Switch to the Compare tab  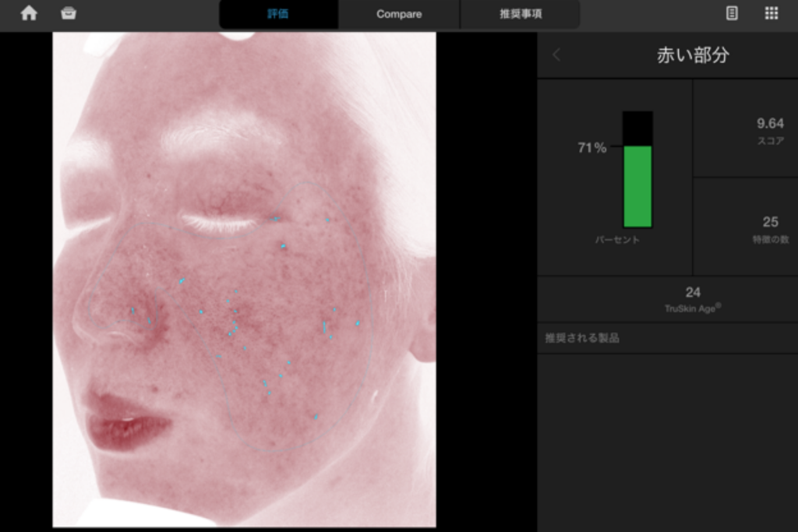coord(399,14)
